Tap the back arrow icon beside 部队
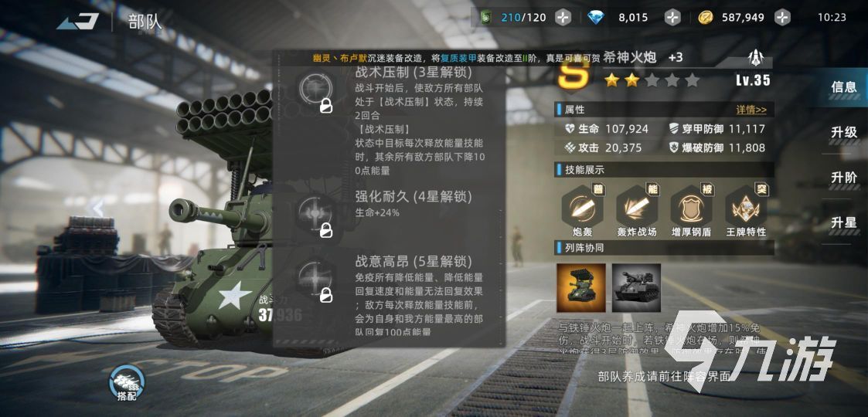This screenshot has width=868, height=417. (x=78, y=21)
